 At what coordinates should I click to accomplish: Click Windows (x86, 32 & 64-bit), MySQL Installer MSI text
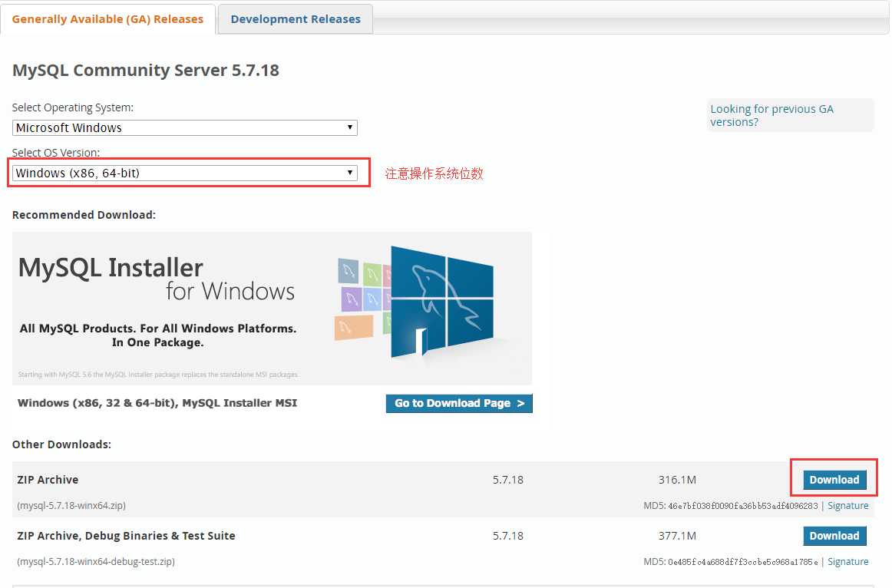click(x=157, y=402)
